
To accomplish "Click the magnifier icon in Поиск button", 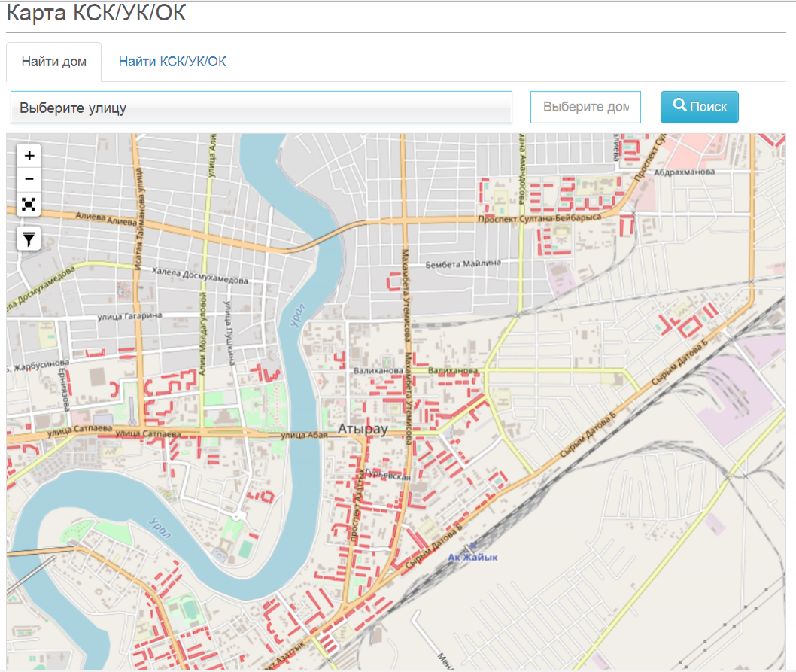I will click(x=679, y=106).
